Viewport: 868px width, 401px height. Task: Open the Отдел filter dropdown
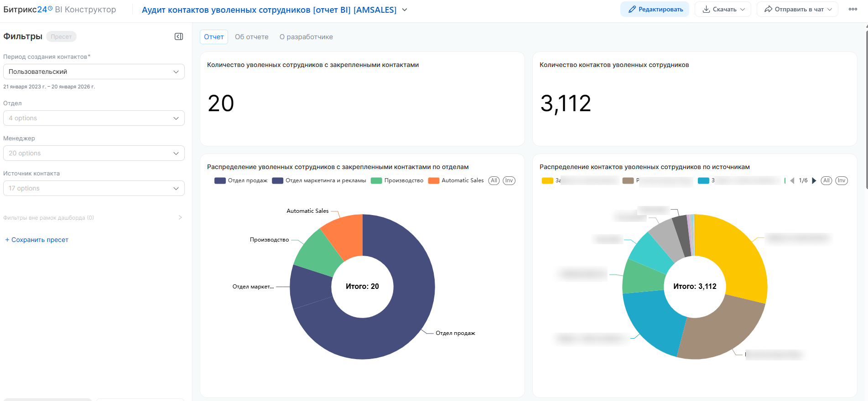(94, 118)
